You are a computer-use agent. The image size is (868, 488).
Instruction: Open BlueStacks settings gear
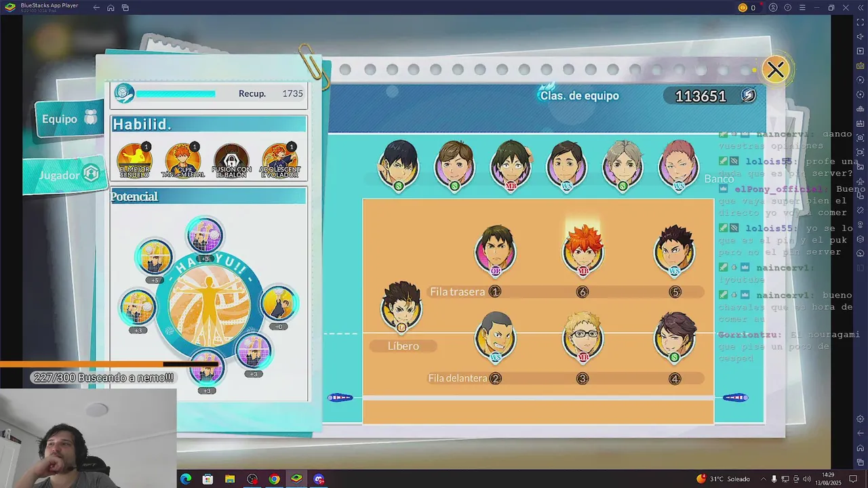(x=861, y=419)
